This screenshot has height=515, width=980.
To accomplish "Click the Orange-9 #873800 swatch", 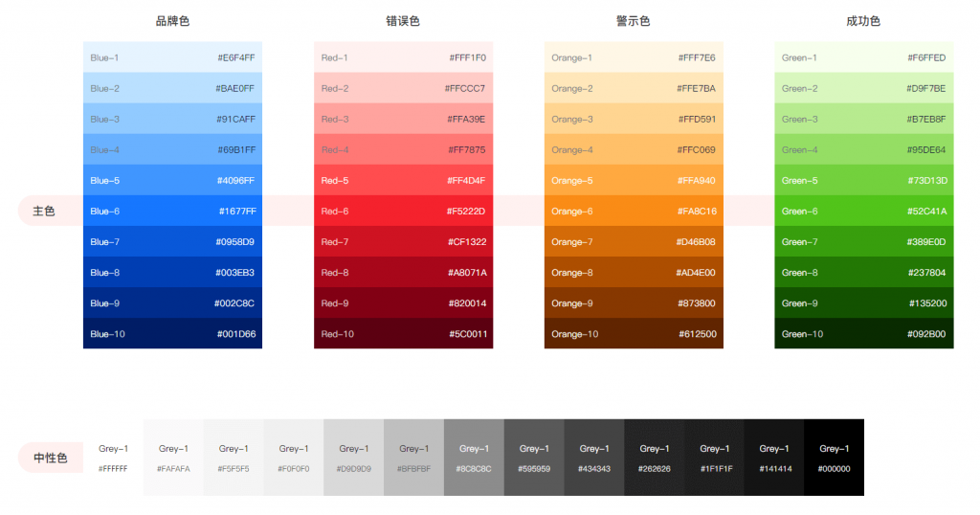I will (634, 303).
